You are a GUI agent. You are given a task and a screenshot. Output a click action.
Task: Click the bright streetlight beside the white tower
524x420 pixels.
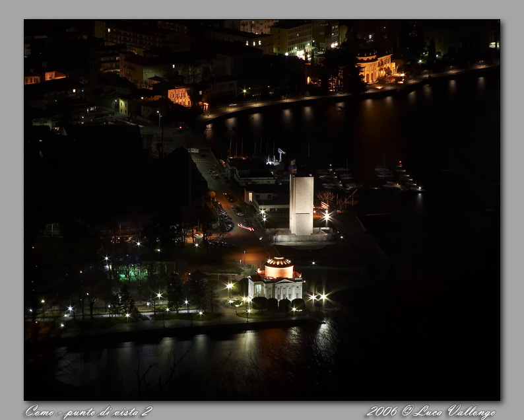(326, 216)
